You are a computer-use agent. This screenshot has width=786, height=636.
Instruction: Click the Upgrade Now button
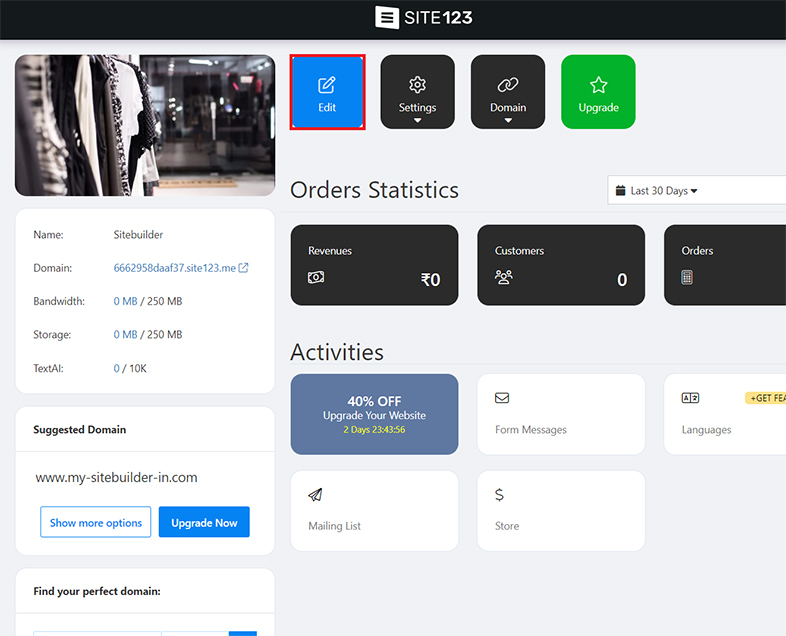click(204, 522)
